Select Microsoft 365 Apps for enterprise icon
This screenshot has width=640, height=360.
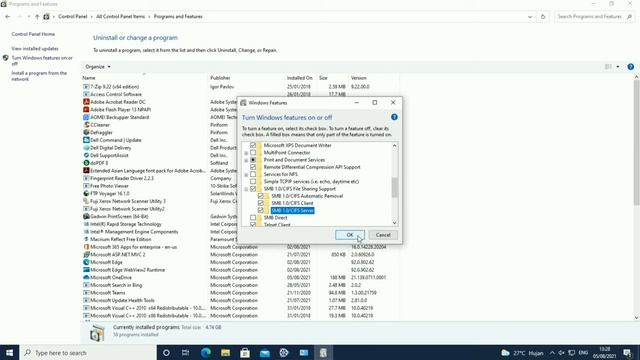click(x=86, y=247)
